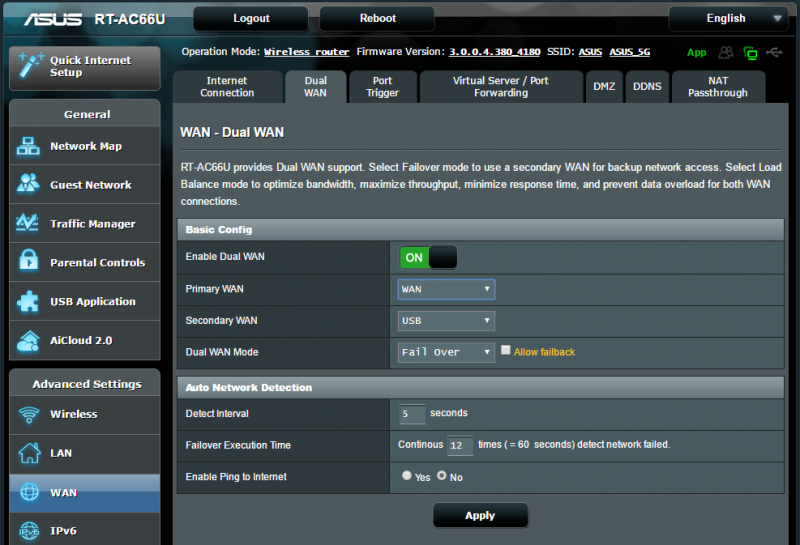This screenshot has width=800, height=545.
Task: Click the Detect Interval seconds field
Action: [x=412, y=414]
